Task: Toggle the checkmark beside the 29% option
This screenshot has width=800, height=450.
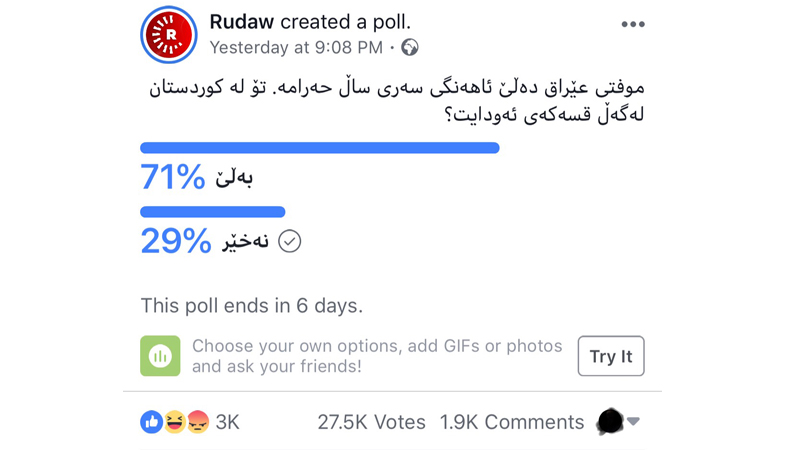Action: pyautogui.click(x=289, y=241)
